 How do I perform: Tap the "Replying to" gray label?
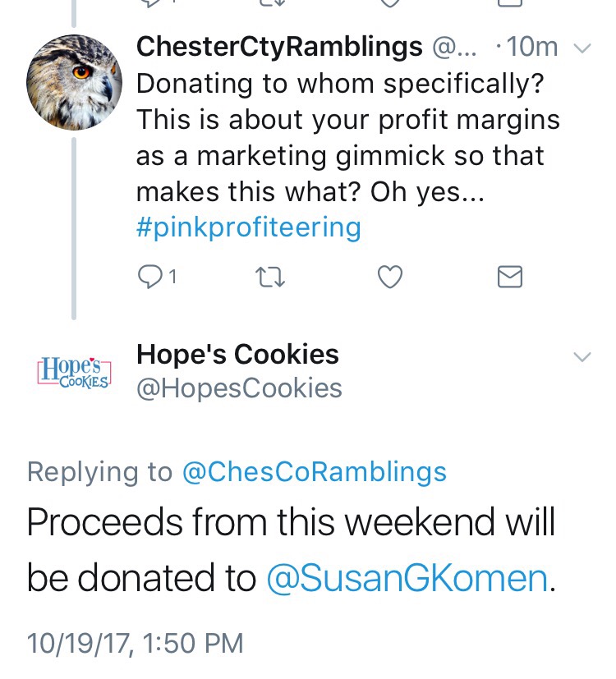coord(99,471)
